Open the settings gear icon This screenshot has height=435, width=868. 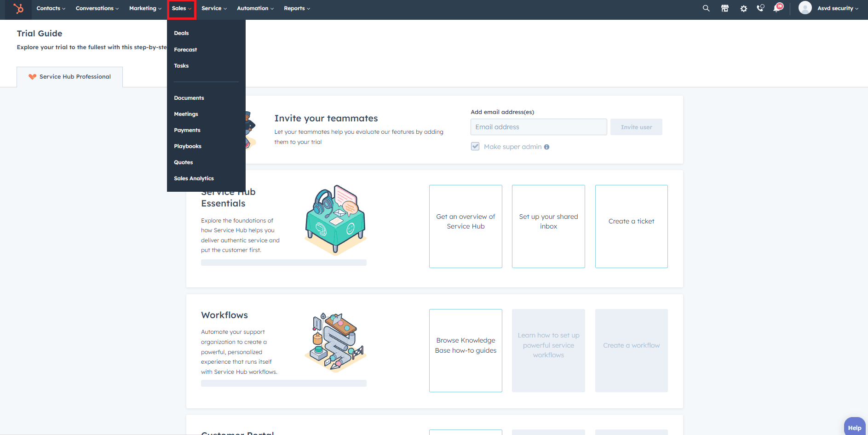click(743, 8)
